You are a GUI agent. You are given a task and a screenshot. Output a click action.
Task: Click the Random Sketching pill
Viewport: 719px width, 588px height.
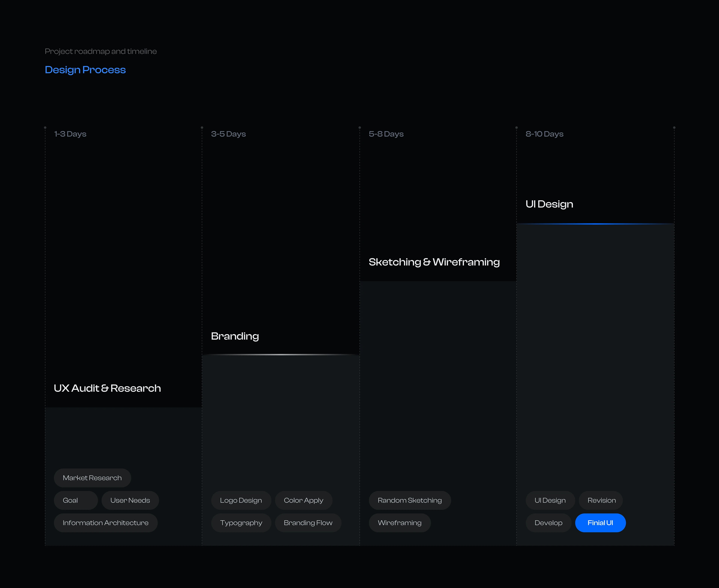pos(410,500)
